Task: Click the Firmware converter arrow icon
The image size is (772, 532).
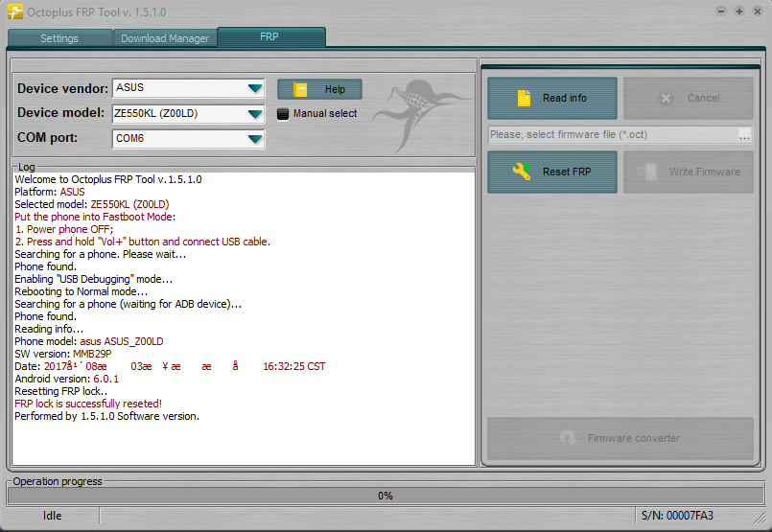Action: [x=568, y=438]
